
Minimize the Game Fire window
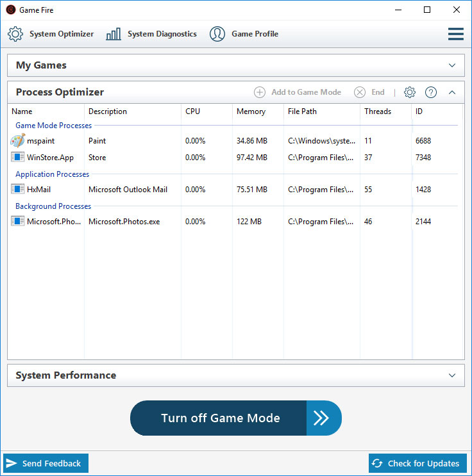tap(398, 10)
